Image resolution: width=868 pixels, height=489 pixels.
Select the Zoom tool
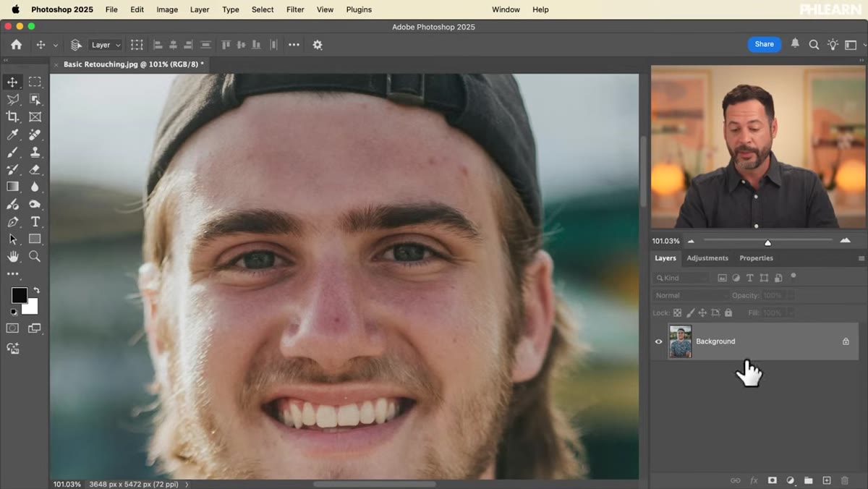click(x=35, y=257)
